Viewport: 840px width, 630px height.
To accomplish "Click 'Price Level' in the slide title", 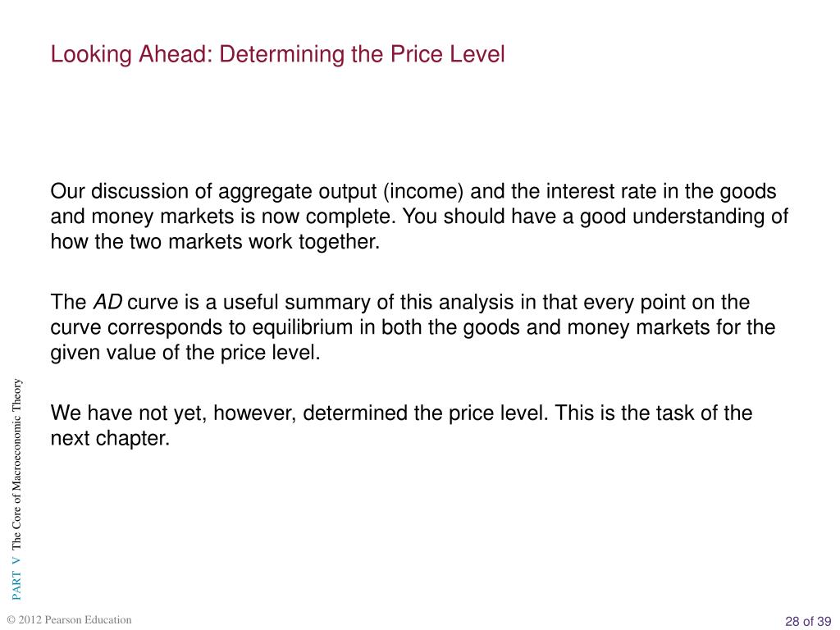I will pyautogui.click(x=447, y=55).
